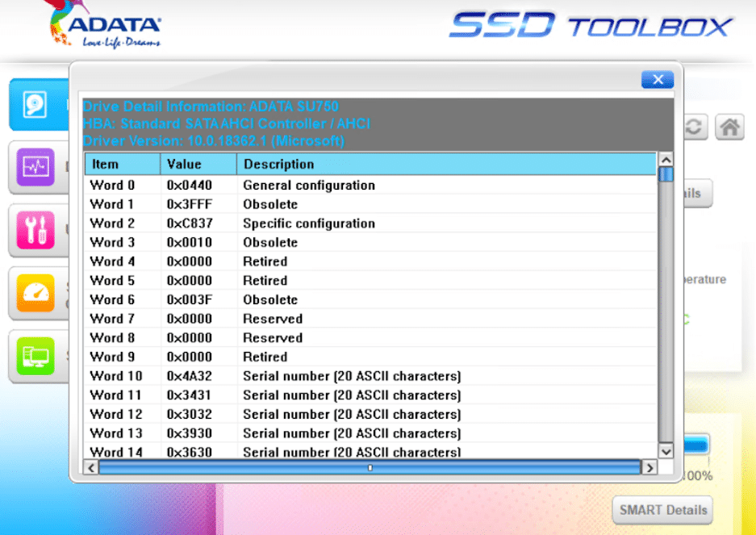Click the value 0x3930

coord(190,433)
